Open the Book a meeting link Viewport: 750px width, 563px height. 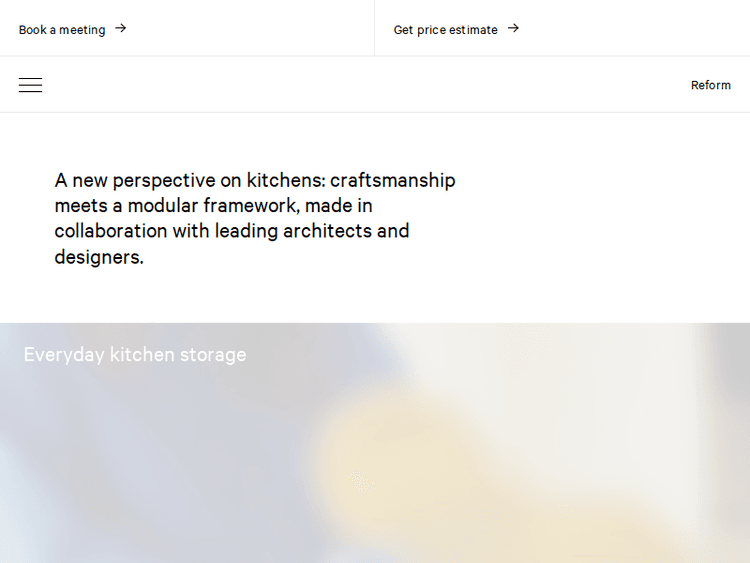(x=62, y=30)
